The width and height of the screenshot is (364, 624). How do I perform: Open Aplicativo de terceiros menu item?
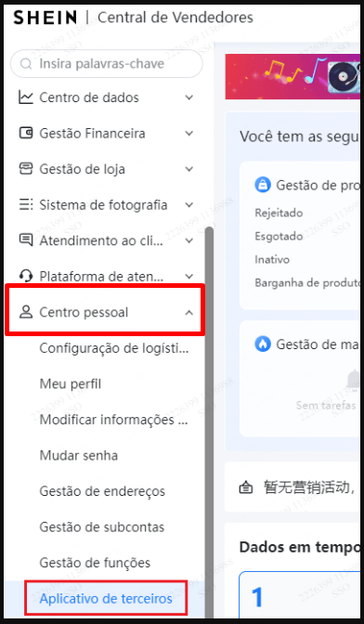click(106, 599)
